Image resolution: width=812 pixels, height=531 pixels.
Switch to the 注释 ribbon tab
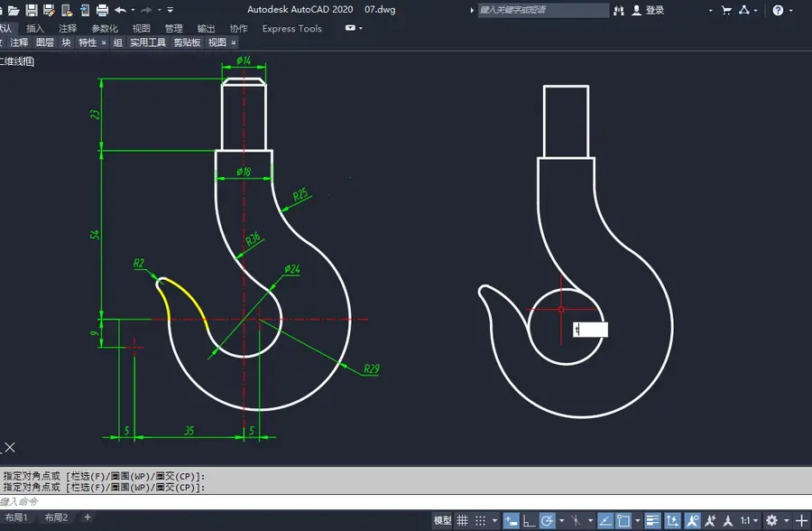68,29
